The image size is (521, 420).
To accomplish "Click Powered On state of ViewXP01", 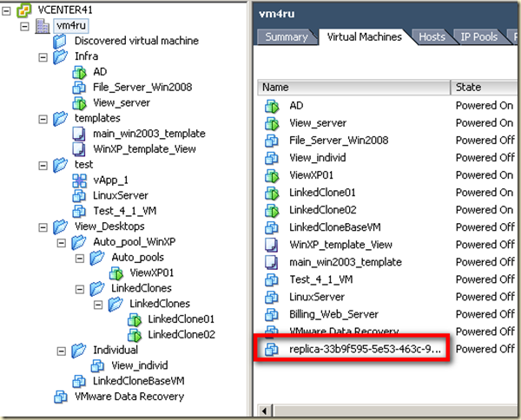I will (485, 175).
